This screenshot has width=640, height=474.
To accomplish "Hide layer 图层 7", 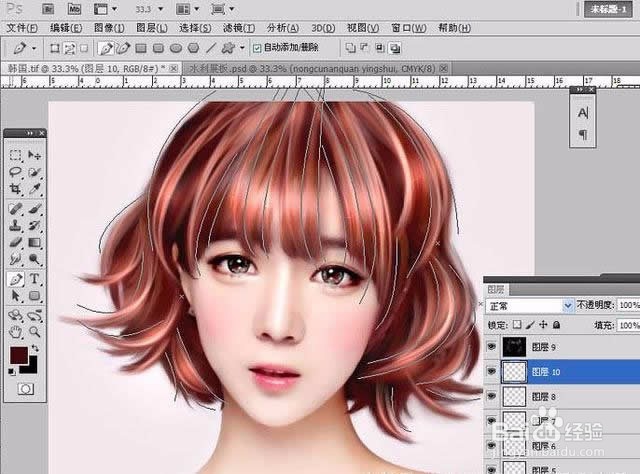I will click(491, 420).
